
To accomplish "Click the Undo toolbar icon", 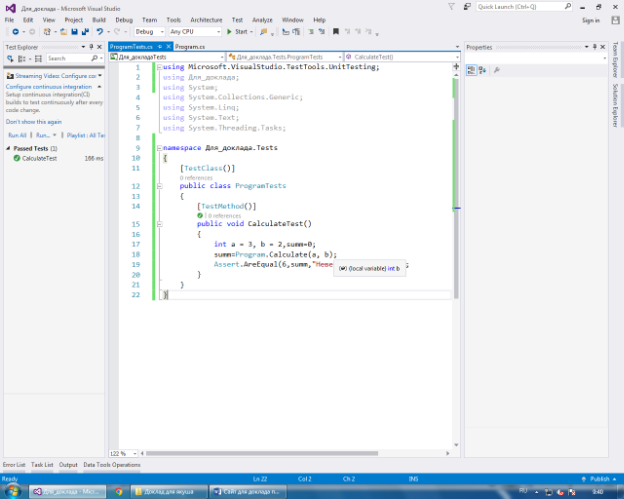I will (99, 32).
